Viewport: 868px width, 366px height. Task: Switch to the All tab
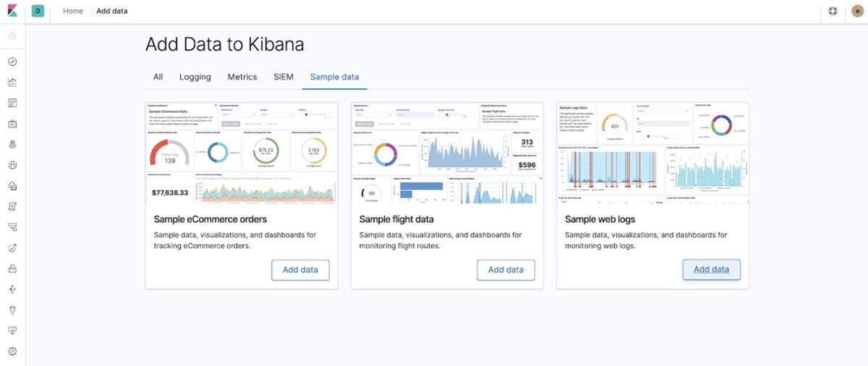pos(158,77)
